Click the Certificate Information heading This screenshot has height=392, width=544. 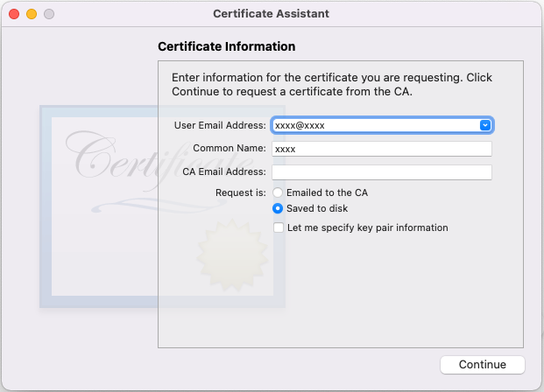click(x=226, y=46)
